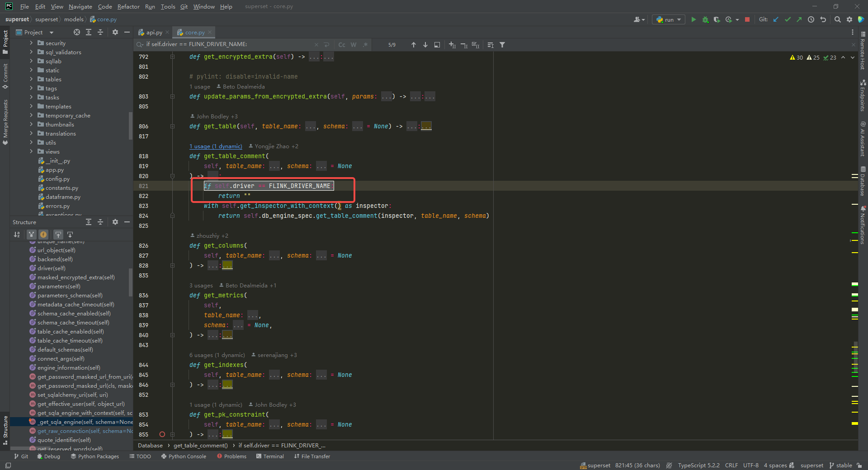Screen dimensions: 868x470
Task: Open the run configuration dropdown
Action: tap(669, 19)
